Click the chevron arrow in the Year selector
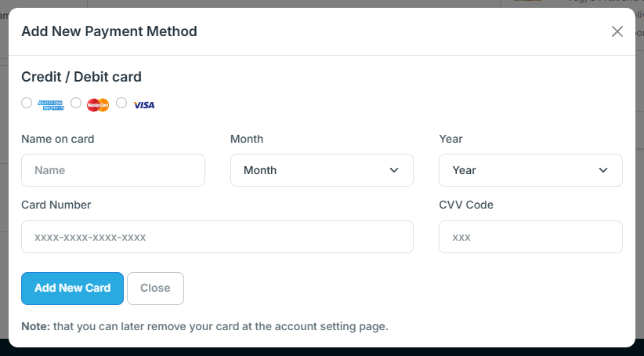644x356 pixels. coord(603,170)
